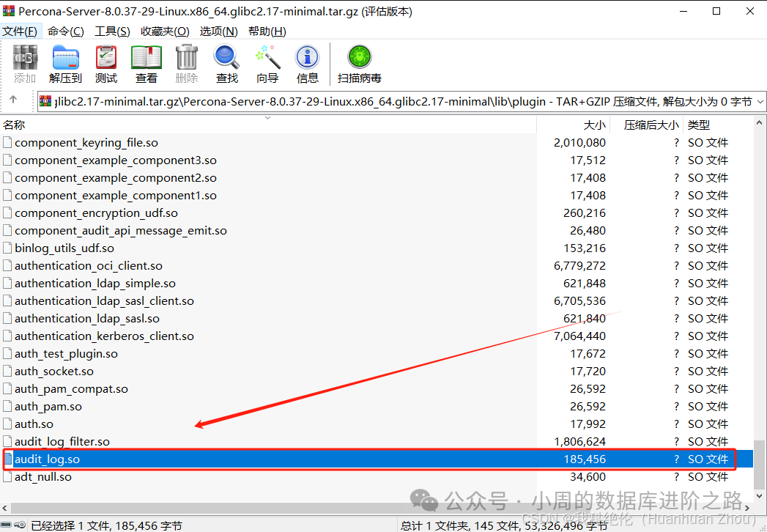
Task: Select the audit_log_filter.so file entry
Action: coord(62,441)
